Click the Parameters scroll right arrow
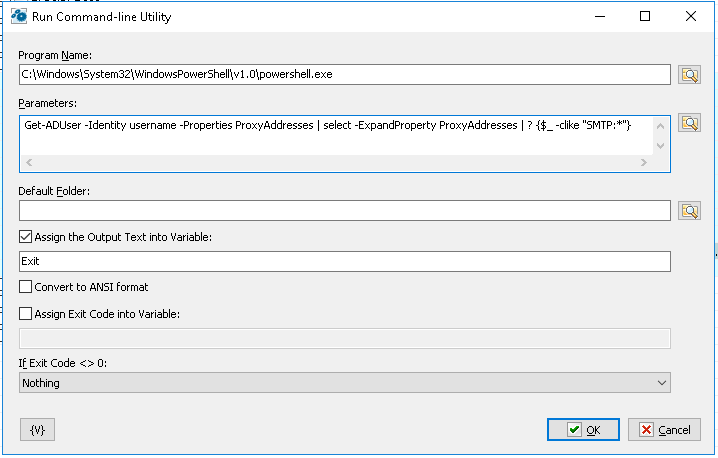The image size is (718, 458). 642,162
